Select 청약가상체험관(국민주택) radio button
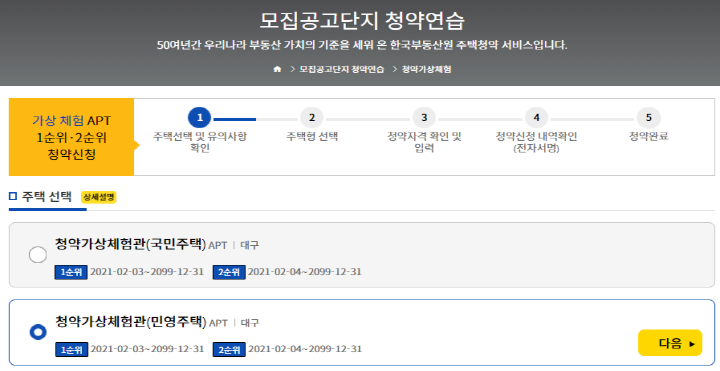This screenshot has width=720, height=371. [38, 254]
